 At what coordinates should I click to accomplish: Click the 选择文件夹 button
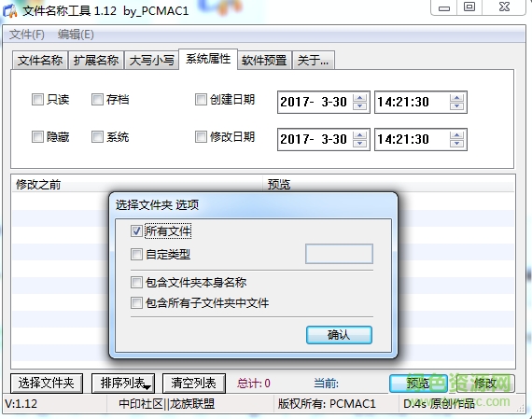(47, 383)
